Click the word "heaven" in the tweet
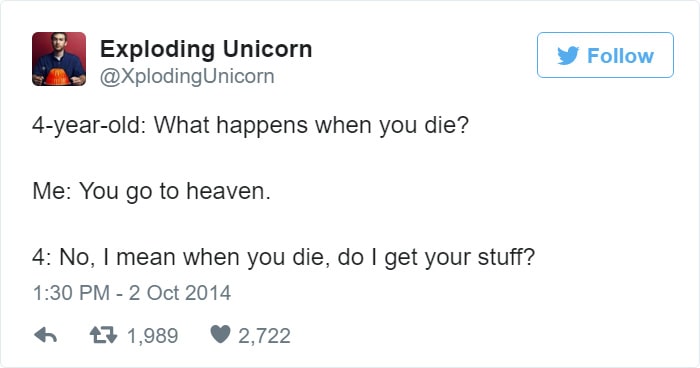The width and height of the screenshot is (700, 368). [x=226, y=191]
